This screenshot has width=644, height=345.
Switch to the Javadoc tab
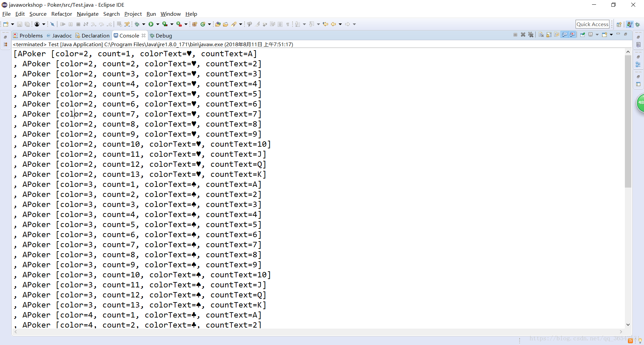[x=59, y=36]
